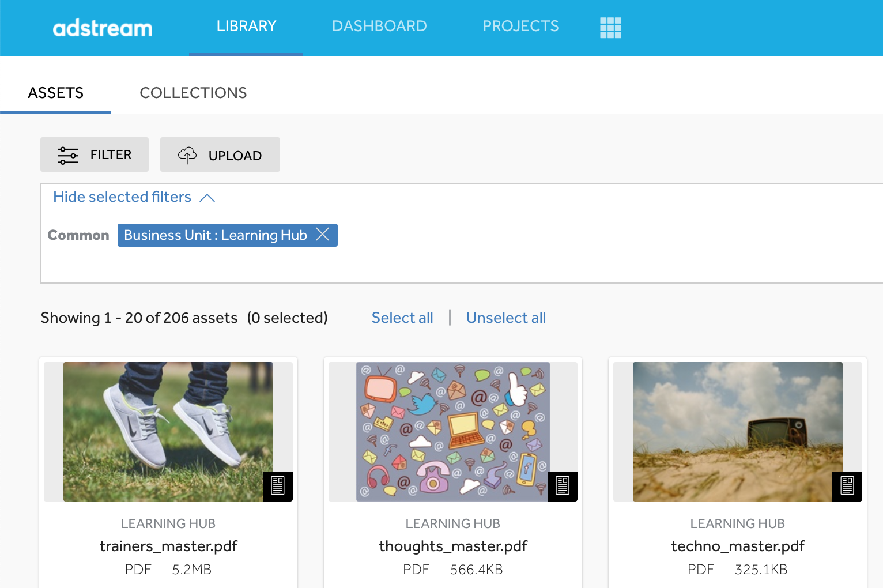Click LEARNING HUB label above thoughts_master.pdf
Image resolution: width=883 pixels, height=588 pixels.
453,523
